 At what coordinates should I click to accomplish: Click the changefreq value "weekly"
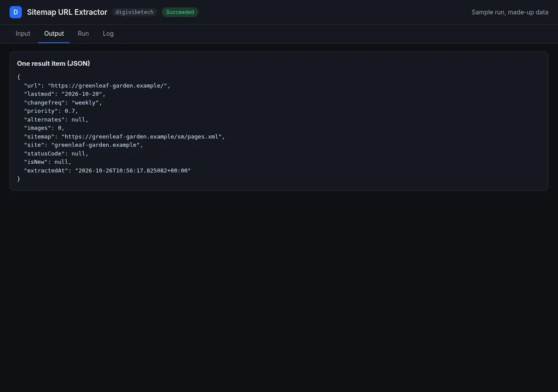[x=85, y=103]
